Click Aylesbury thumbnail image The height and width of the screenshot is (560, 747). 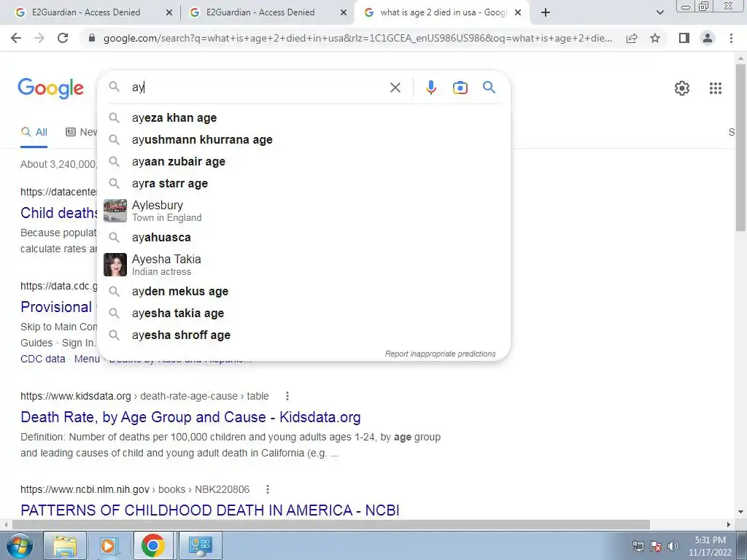[x=115, y=211]
